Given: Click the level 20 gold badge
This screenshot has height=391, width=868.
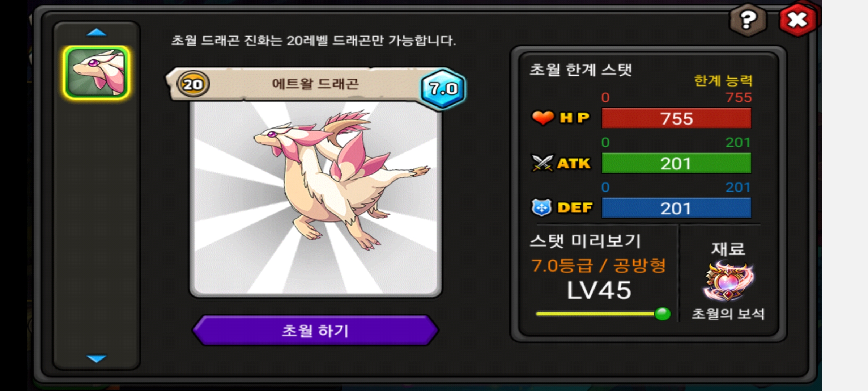Looking at the screenshot, I should coord(193,84).
